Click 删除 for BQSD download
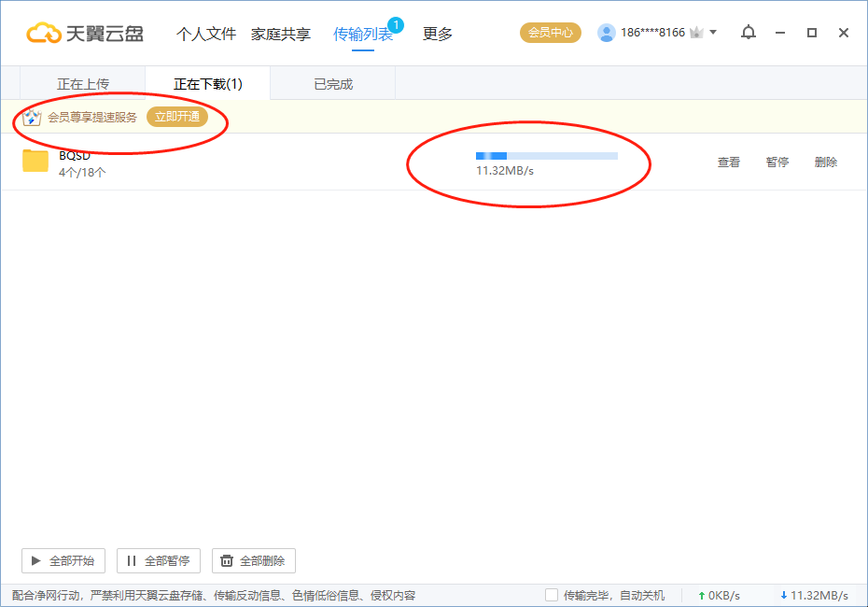Screen dimensions: 868x607 [826, 162]
